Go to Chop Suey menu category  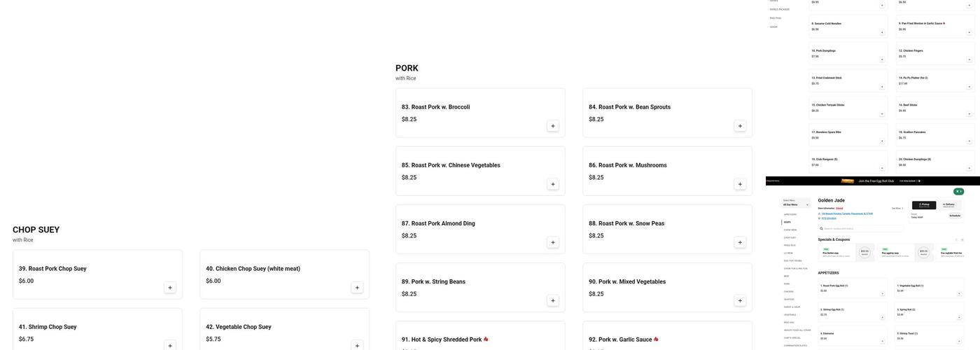(x=790, y=237)
